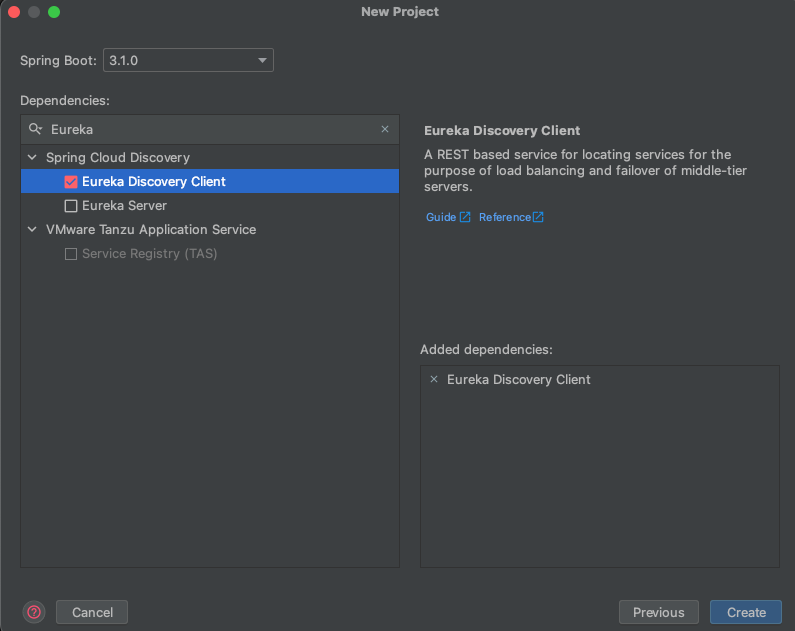Collapse the VMware Tanzu Application Service group
Viewport: 795px width, 631px height.
click(x=32, y=229)
